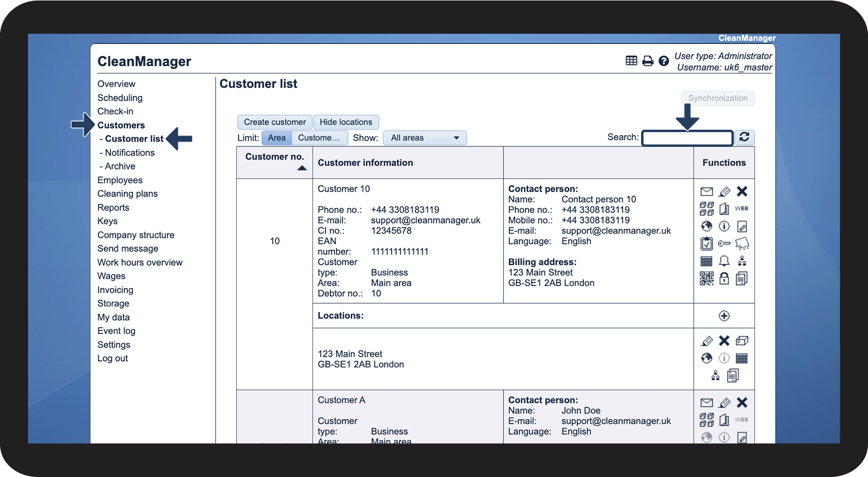
Task: Go to Employees in the sidebar
Action: coord(120,180)
